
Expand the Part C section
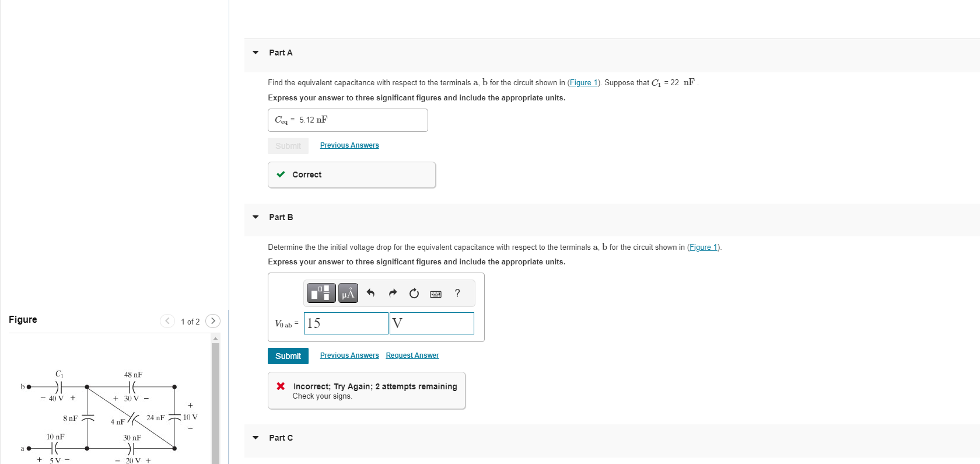point(256,438)
